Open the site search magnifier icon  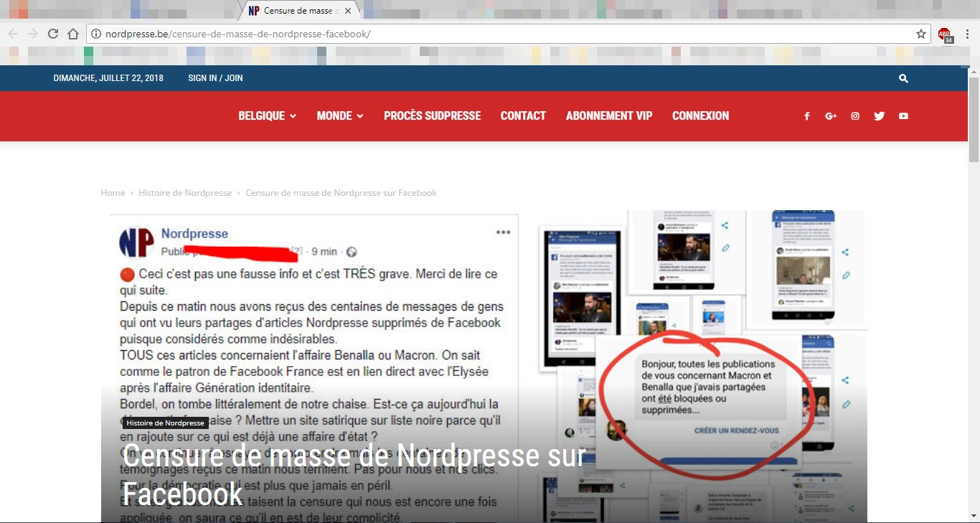coord(903,78)
